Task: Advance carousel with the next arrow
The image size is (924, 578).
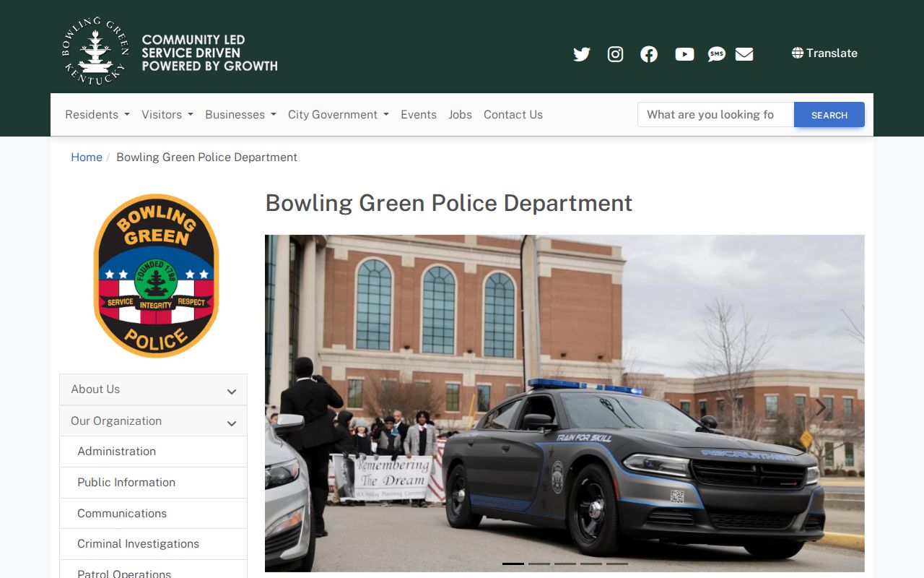Action: point(820,408)
